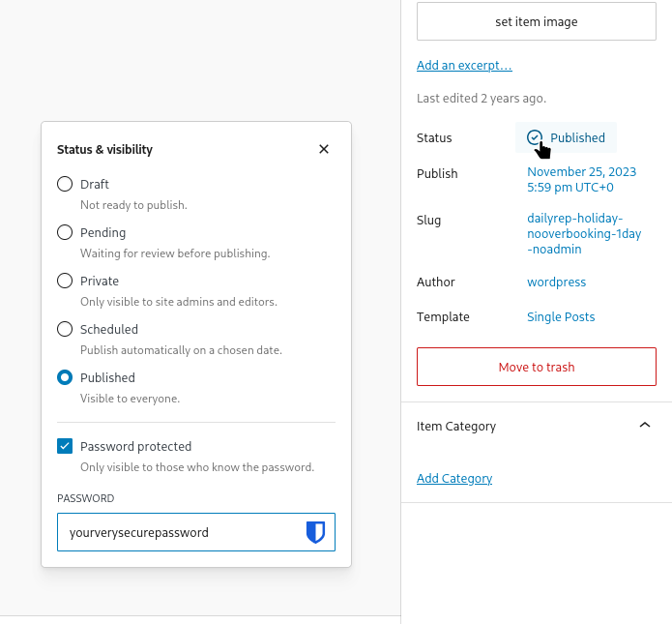Screen dimensions: 672x624
Task: Click the Published status check icon
Action: pos(535,137)
